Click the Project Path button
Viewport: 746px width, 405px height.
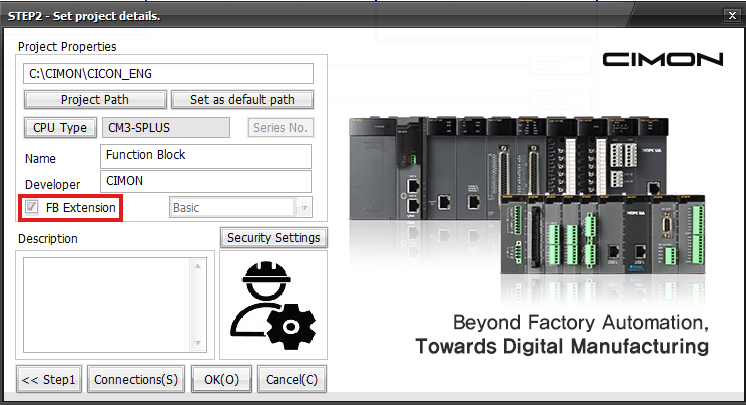(x=94, y=100)
